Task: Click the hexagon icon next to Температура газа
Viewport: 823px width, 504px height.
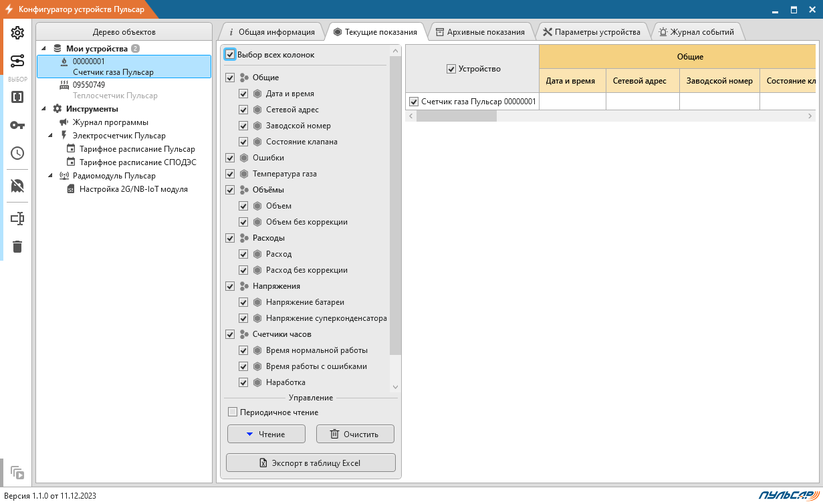Action: coord(244,174)
